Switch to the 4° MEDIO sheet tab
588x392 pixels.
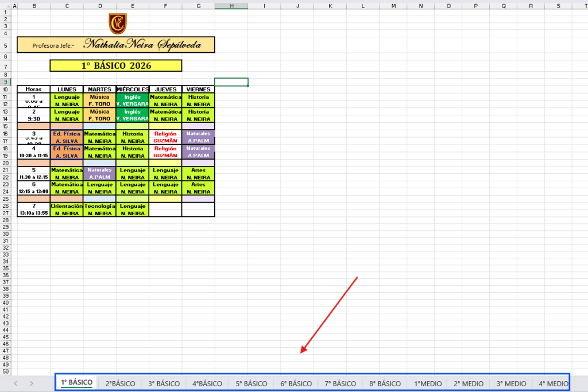pos(553,383)
